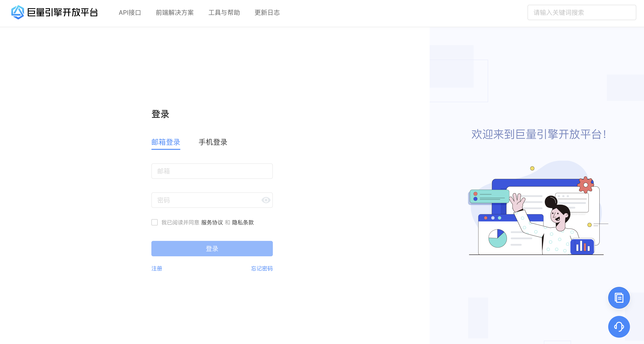Click the 注册 link

157,268
